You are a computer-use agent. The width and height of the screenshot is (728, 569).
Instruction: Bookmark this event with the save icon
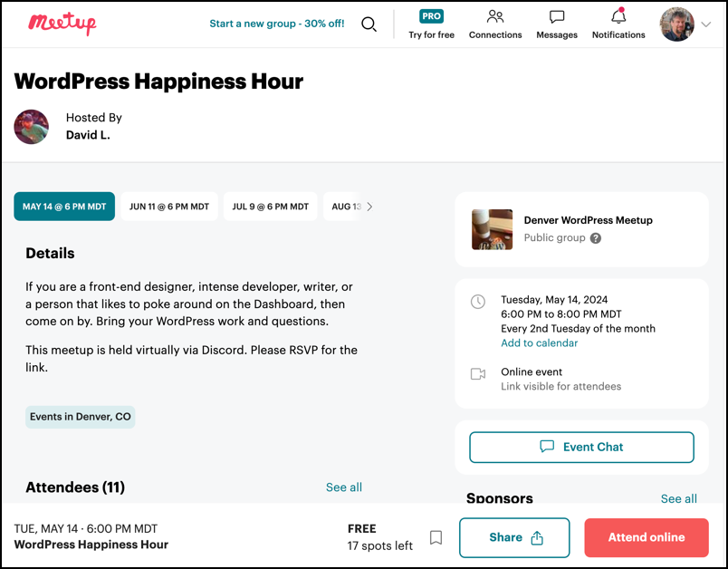point(436,537)
